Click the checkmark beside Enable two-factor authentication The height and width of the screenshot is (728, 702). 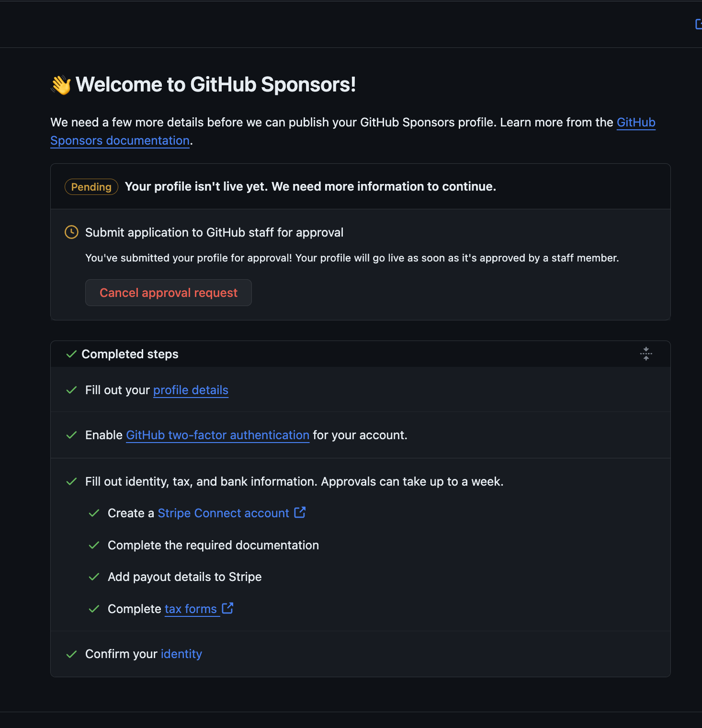click(x=71, y=435)
